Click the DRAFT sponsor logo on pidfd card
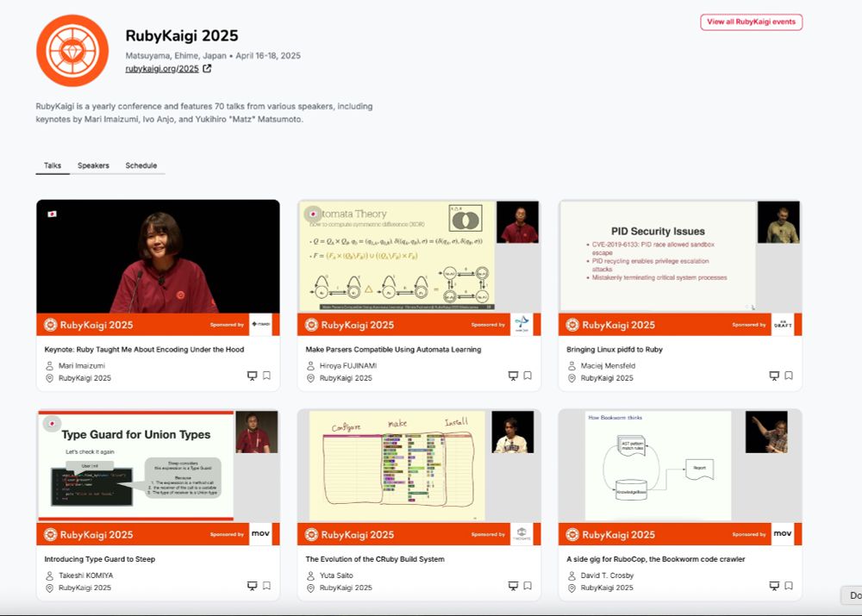Viewport: 862px width, 616px height. tap(783, 324)
